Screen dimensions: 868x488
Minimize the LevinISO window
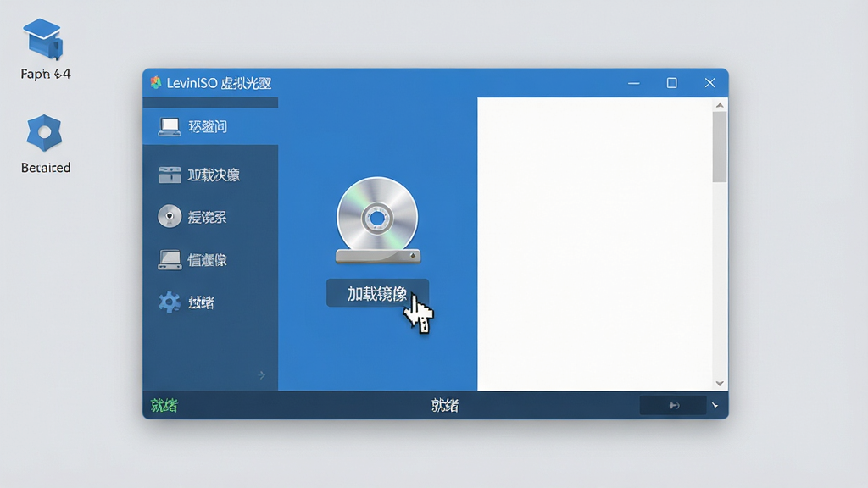coord(634,83)
